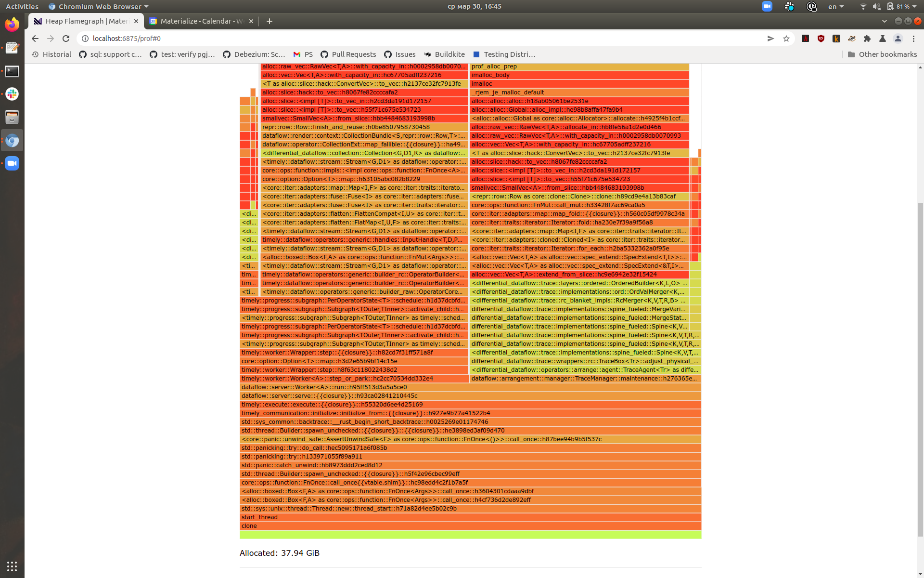Open Slack from the dock
This screenshot has height=578, width=924.
[12, 94]
